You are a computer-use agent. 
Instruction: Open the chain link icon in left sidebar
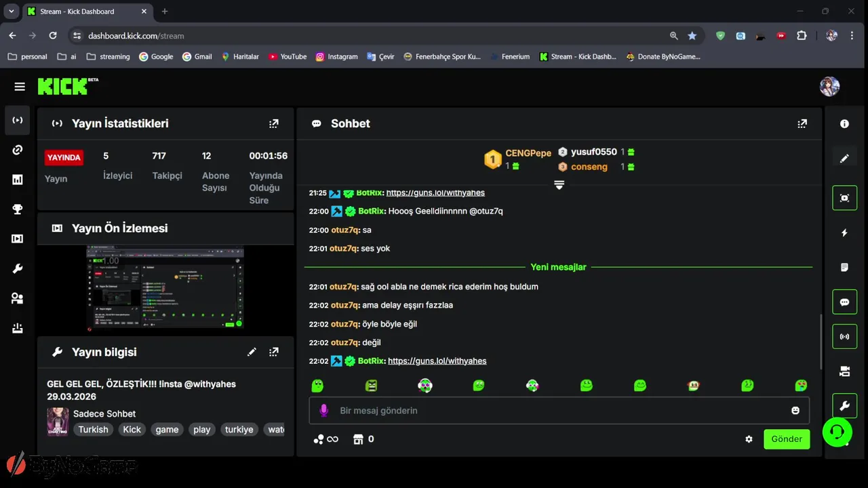(x=18, y=150)
